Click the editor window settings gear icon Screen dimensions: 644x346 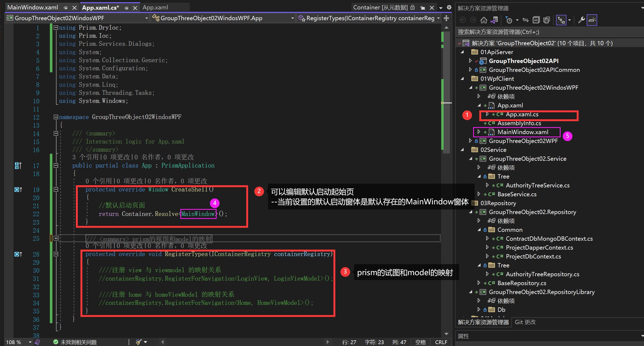[449, 7]
